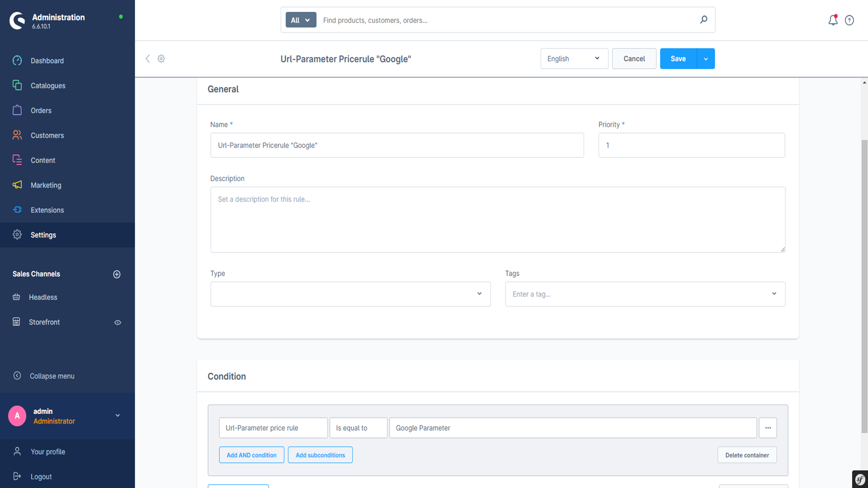The height and width of the screenshot is (488, 868).
Task: Expand the admin user menu chevron
Action: coord(118,415)
